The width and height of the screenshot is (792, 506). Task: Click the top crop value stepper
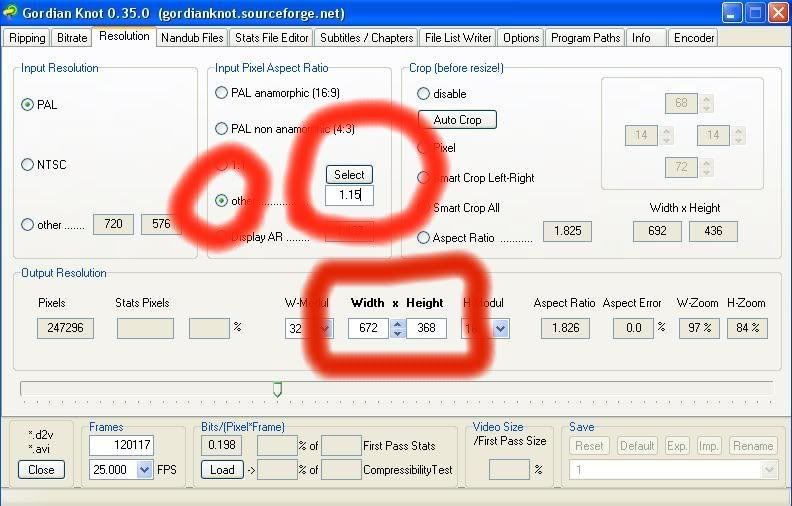(x=707, y=103)
